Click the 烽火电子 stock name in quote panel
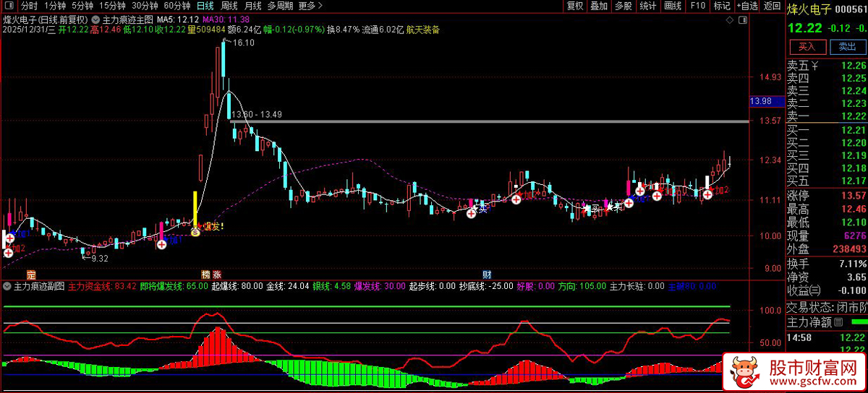The image size is (868, 393). 809,9
